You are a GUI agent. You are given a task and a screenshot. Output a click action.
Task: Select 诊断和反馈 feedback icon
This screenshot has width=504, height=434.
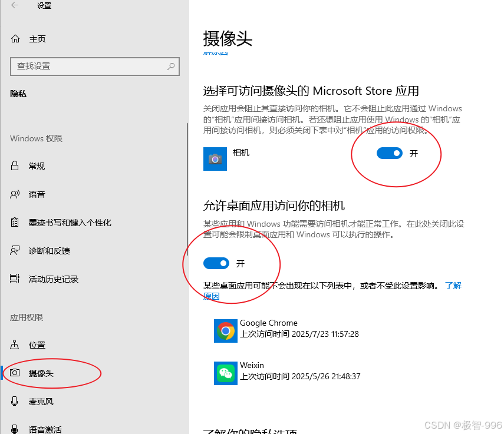point(15,250)
